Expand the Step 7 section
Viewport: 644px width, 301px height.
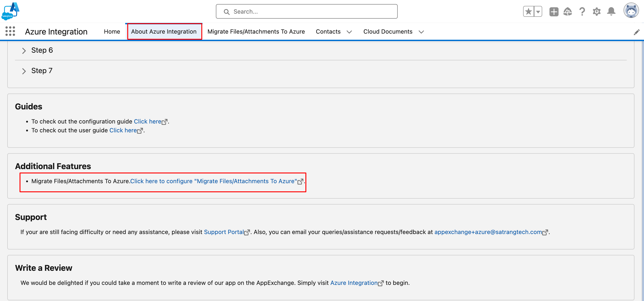[24, 71]
